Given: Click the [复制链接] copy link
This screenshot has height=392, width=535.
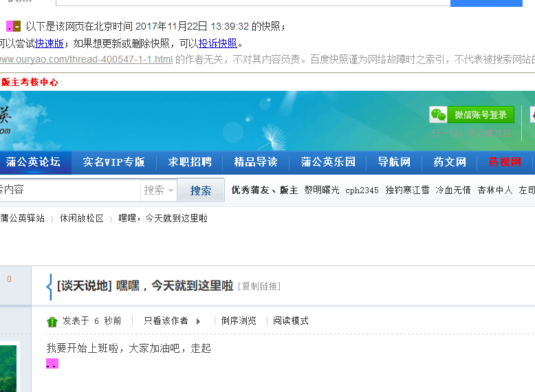Looking at the screenshot, I should (259, 286).
